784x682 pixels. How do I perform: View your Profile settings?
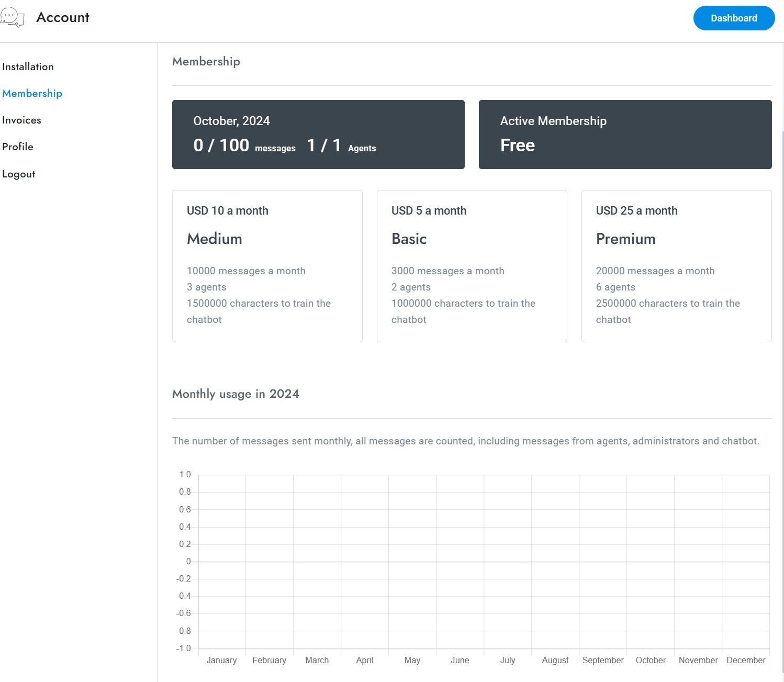point(18,147)
